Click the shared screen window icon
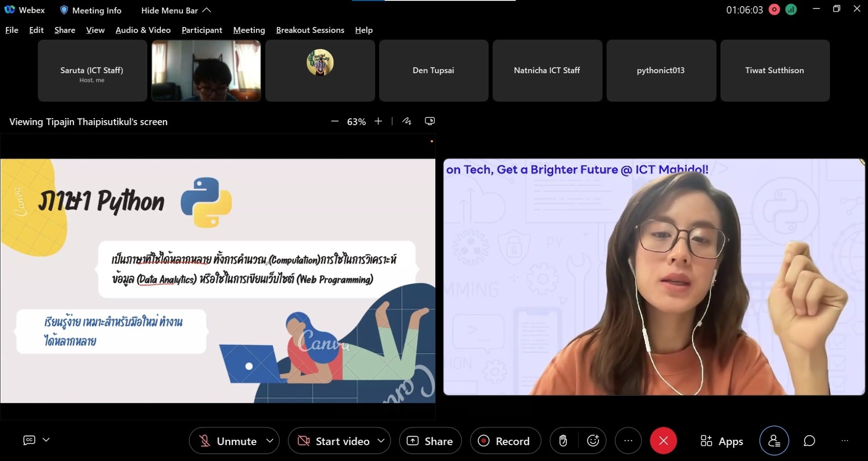Screen dimensions: 868x461 coord(430,121)
